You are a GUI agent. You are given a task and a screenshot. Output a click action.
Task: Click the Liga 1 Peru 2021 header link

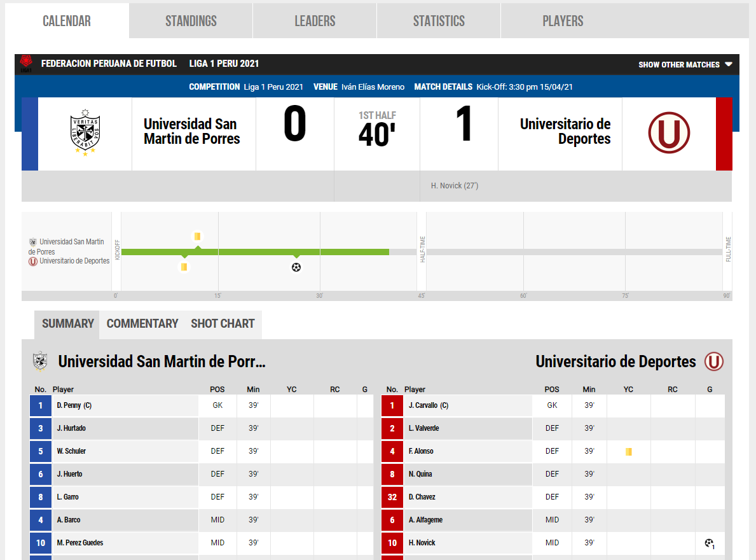224,64
